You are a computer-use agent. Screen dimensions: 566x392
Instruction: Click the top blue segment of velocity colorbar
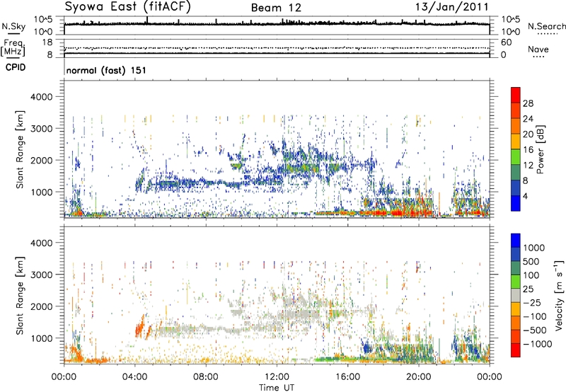pyautogui.click(x=516, y=241)
